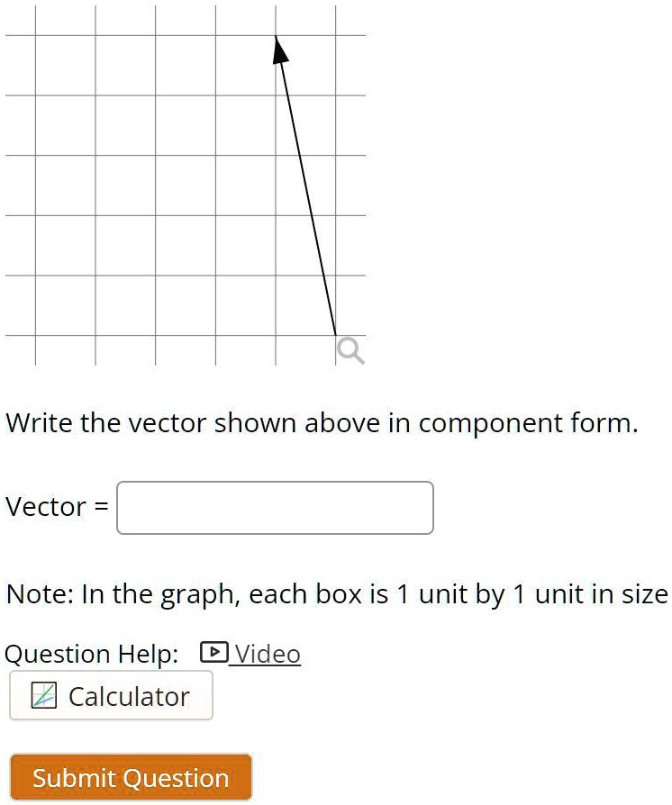The height and width of the screenshot is (805, 672).
Task: Focus the empty input field next to Vector
Action: [275, 508]
